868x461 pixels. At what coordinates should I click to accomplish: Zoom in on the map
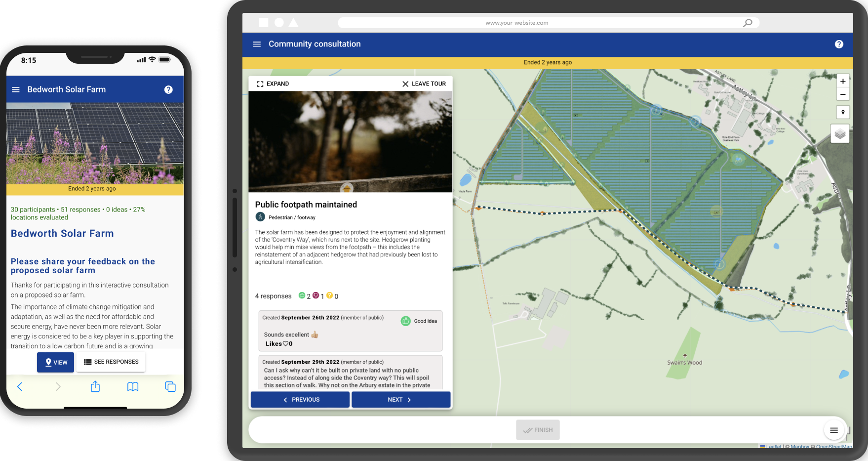(x=843, y=82)
